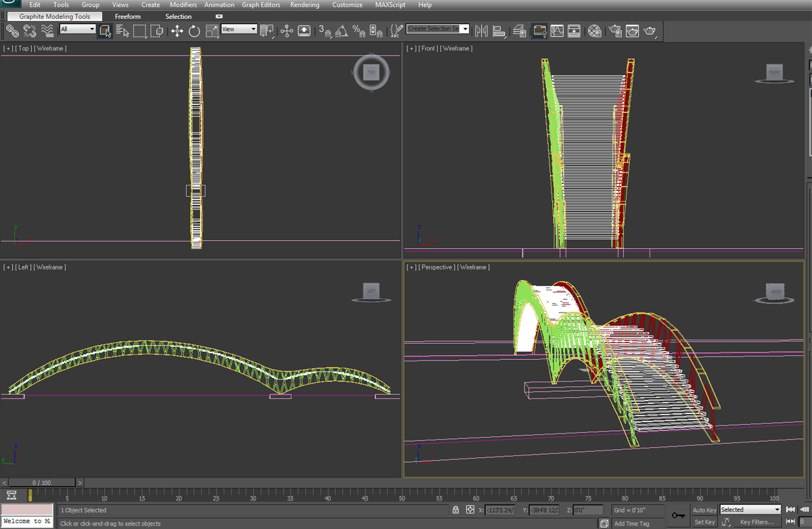The height and width of the screenshot is (529, 812).
Task: Toggle Angle Snap on
Action: (342, 31)
